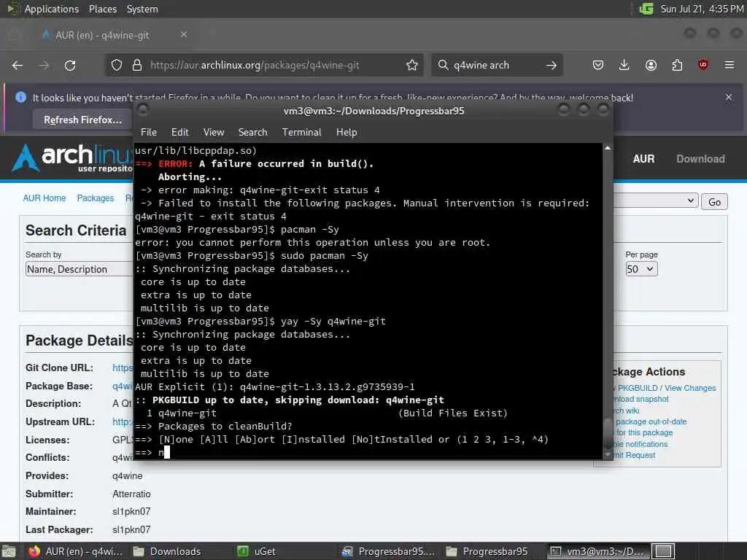Image resolution: width=747 pixels, height=560 pixels.
Task: Go back with the Firefox back arrow
Action: click(x=18, y=65)
